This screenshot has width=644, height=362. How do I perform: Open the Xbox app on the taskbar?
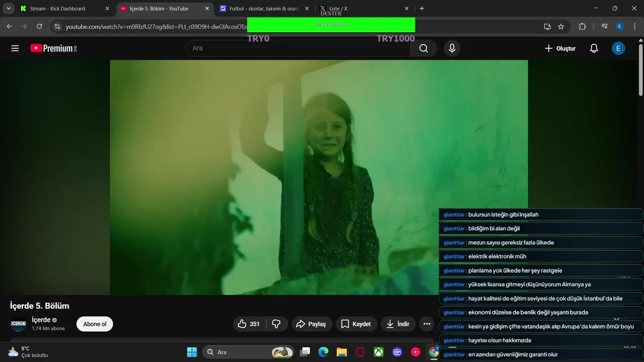click(x=379, y=352)
